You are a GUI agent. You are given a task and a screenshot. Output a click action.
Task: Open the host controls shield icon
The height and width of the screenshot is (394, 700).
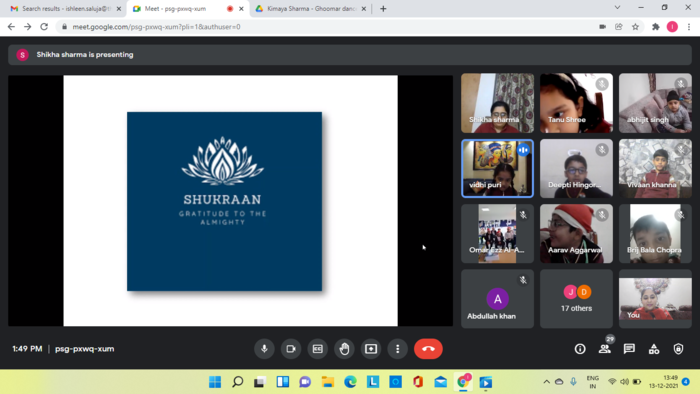678,349
